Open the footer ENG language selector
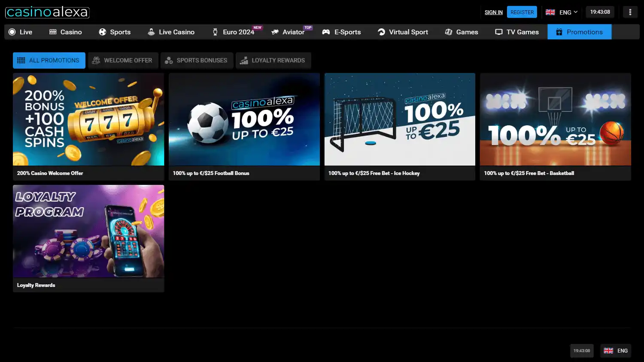The image size is (644, 362). tap(616, 350)
